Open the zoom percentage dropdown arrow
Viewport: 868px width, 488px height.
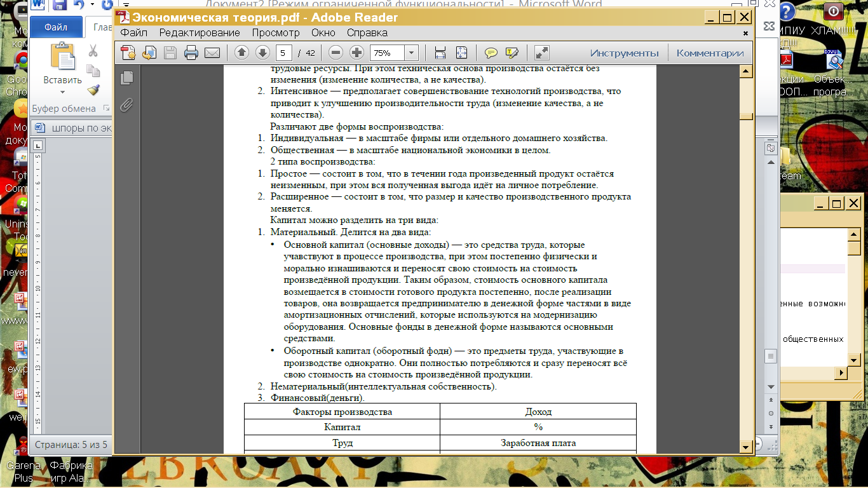tap(412, 53)
